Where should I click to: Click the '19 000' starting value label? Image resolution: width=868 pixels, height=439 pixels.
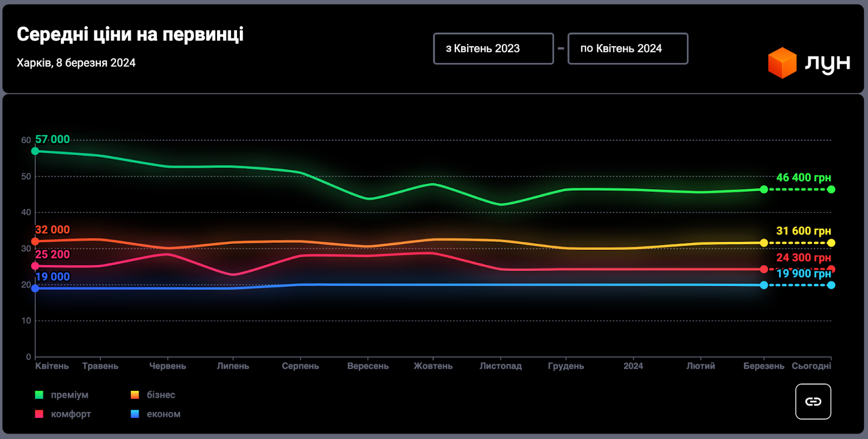coord(53,277)
